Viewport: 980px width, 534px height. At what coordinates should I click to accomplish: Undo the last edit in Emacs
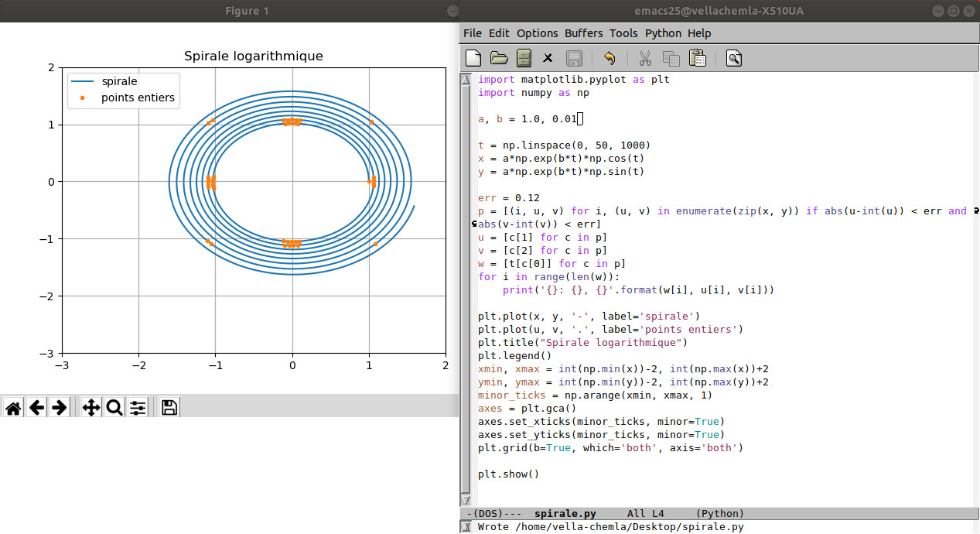[x=610, y=58]
